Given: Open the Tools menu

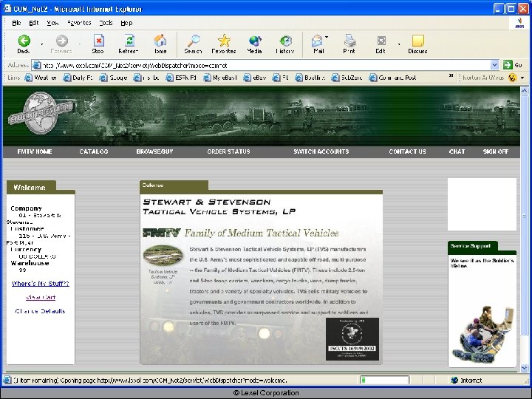Looking at the screenshot, I should (x=106, y=23).
